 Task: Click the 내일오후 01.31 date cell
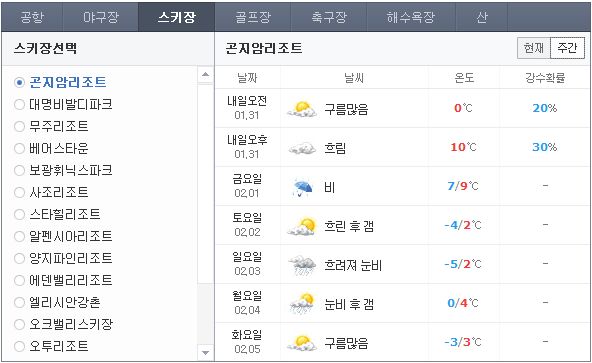pos(247,147)
